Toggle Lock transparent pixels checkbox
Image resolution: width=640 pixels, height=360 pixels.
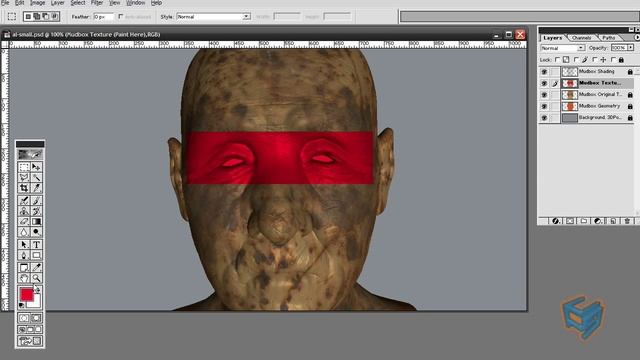[x=558, y=60]
